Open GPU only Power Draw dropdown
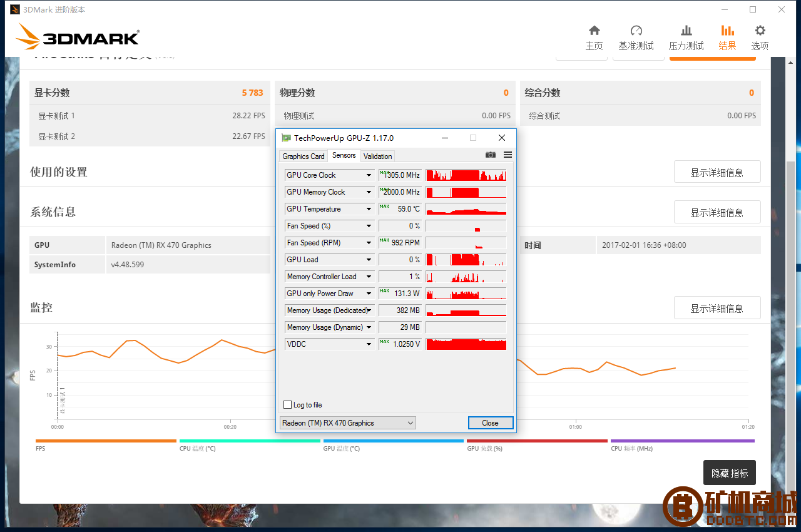 [369, 294]
